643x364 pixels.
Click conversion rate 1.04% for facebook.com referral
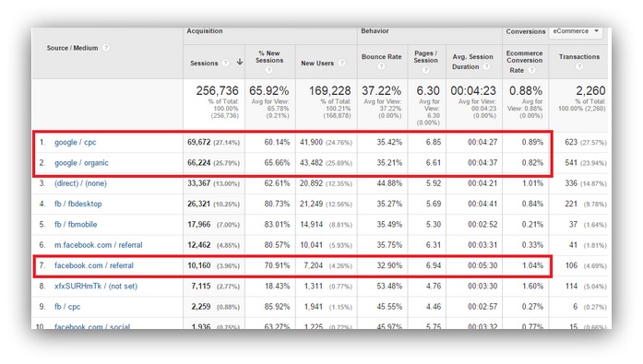point(532,265)
